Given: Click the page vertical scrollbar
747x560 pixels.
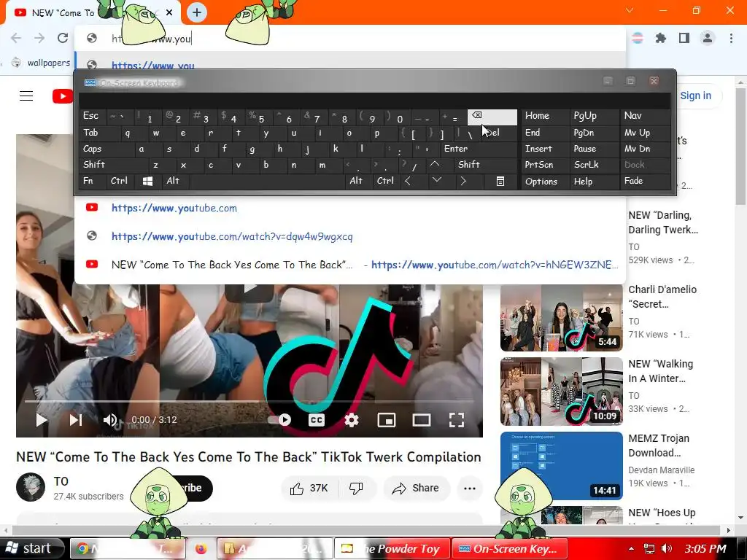Looking at the screenshot, I should [x=741, y=146].
